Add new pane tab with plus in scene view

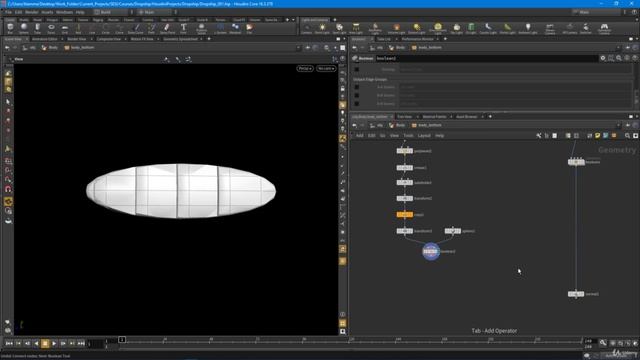click(x=209, y=39)
